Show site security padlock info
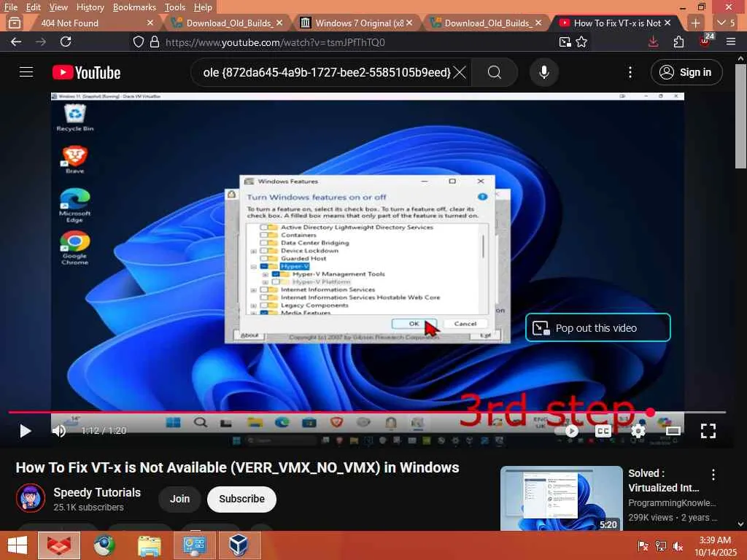 [x=155, y=42]
